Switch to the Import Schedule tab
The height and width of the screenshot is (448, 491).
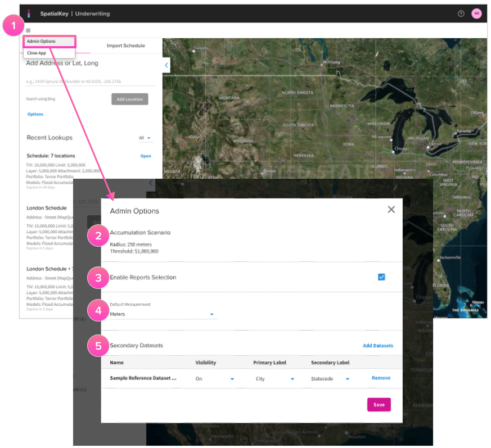click(x=125, y=46)
